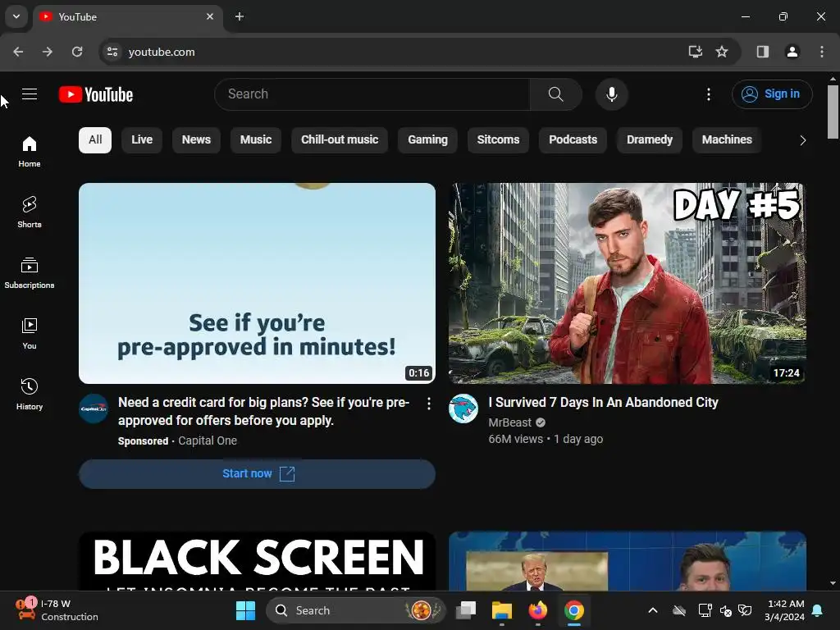The height and width of the screenshot is (630, 840).
Task: Open Chrome three-dot menu
Action: click(x=822, y=52)
